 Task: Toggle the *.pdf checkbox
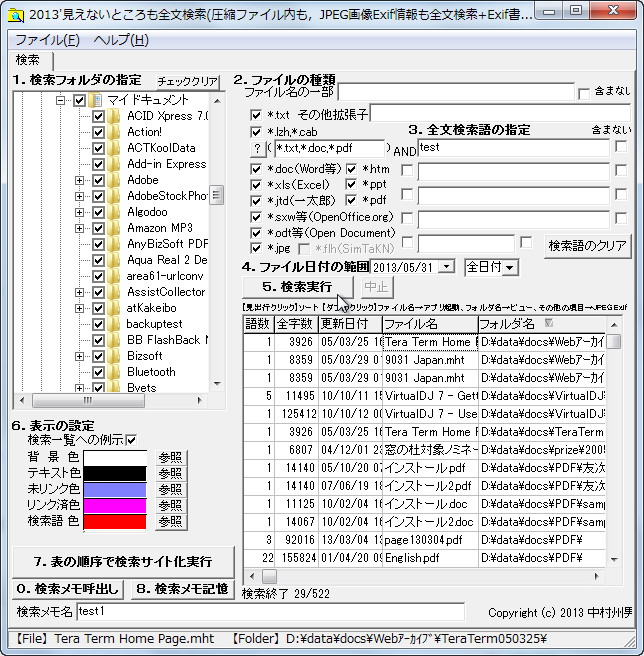(351, 200)
